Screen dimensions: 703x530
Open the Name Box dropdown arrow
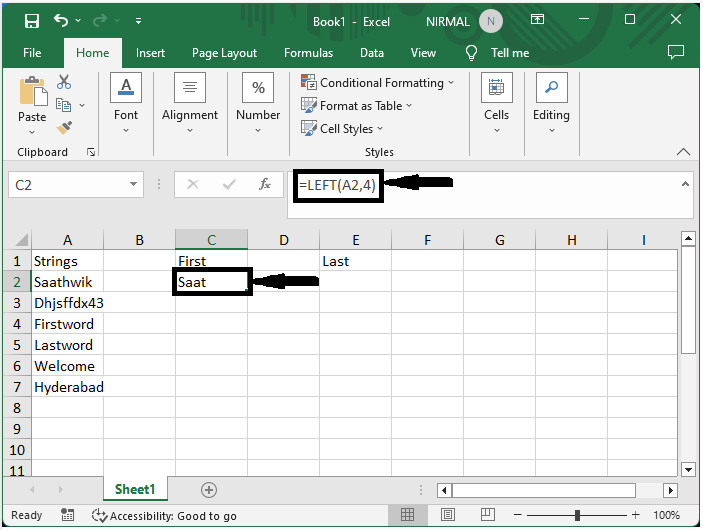133,184
